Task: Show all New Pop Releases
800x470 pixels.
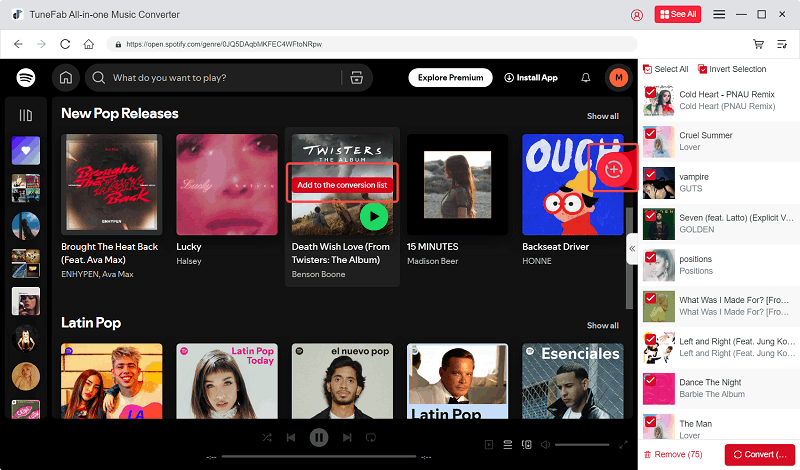Action: (x=602, y=116)
